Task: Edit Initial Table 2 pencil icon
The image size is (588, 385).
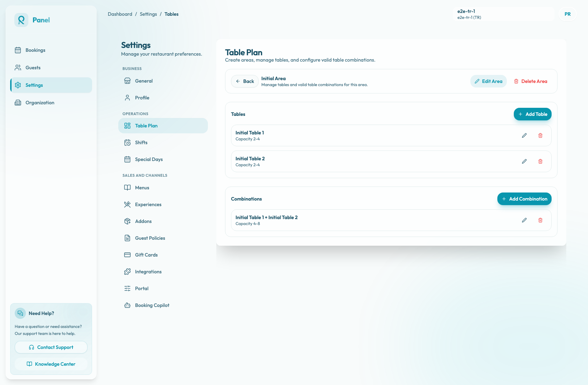Action: tap(524, 161)
